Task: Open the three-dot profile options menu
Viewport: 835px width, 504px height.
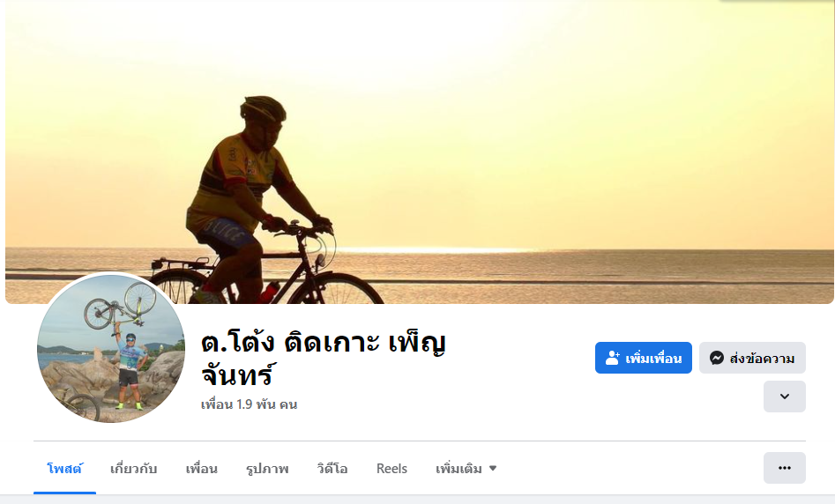Action: pyautogui.click(x=785, y=468)
